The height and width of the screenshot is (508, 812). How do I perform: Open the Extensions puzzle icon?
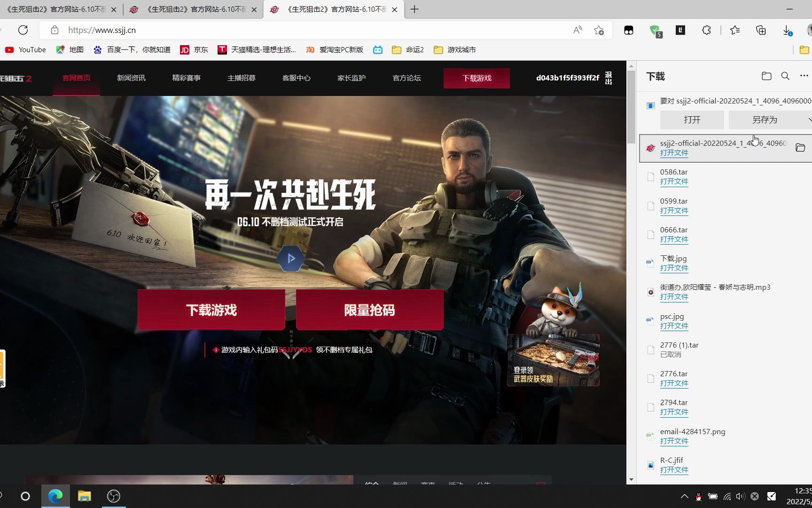(x=706, y=30)
